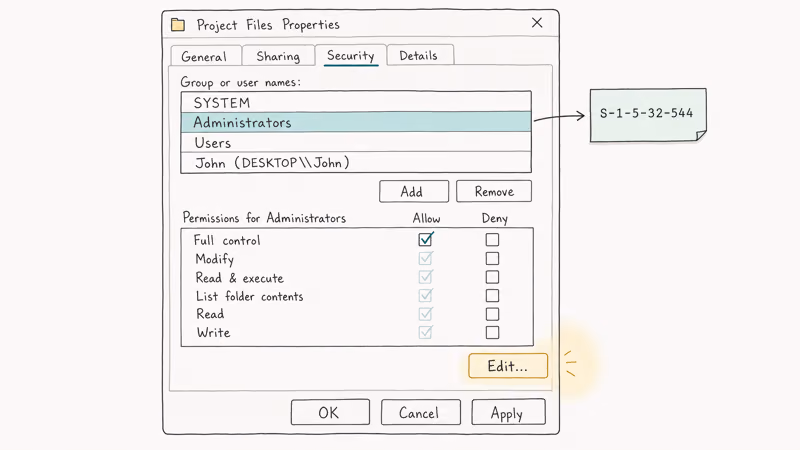
Task: Toggle Allow for List folder contents
Action: (426, 295)
